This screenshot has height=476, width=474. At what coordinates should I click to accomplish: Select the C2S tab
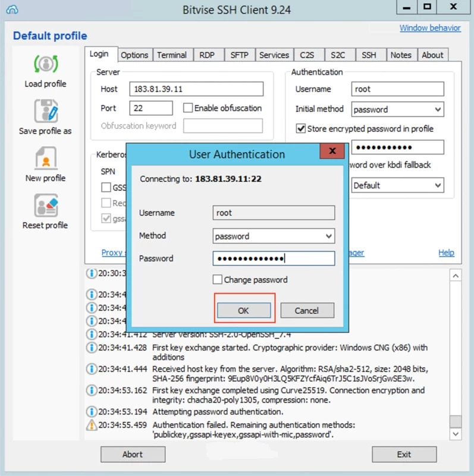307,55
